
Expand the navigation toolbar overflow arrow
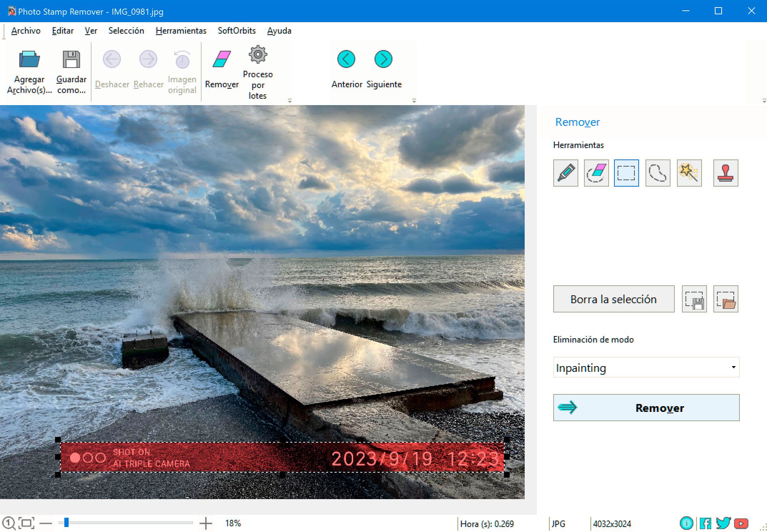click(x=414, y=101)
